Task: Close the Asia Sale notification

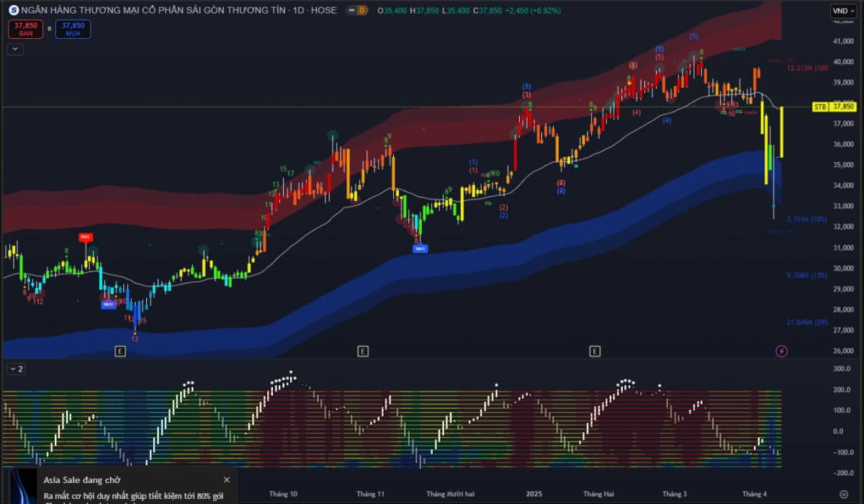Action: click(227, 480)
